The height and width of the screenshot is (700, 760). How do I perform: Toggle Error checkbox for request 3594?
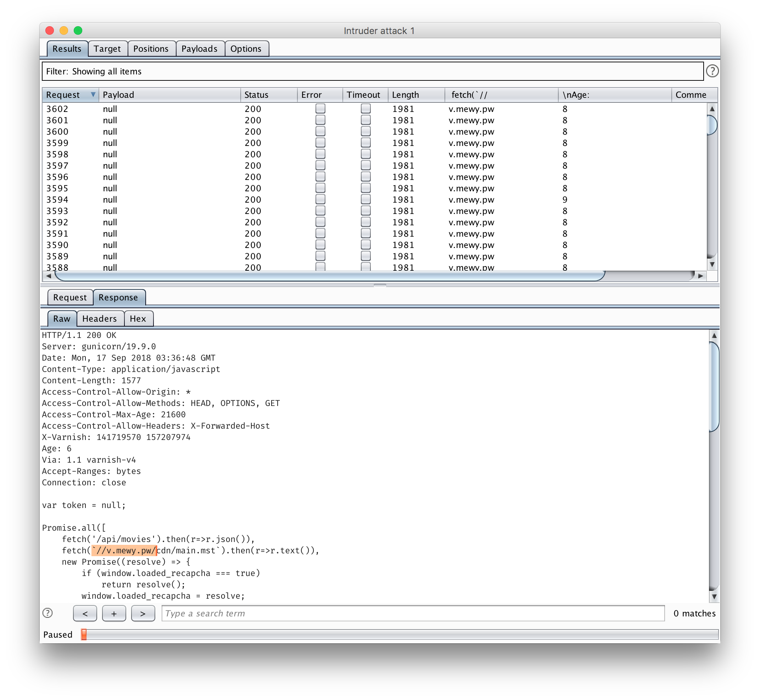(x=320, y=200)
